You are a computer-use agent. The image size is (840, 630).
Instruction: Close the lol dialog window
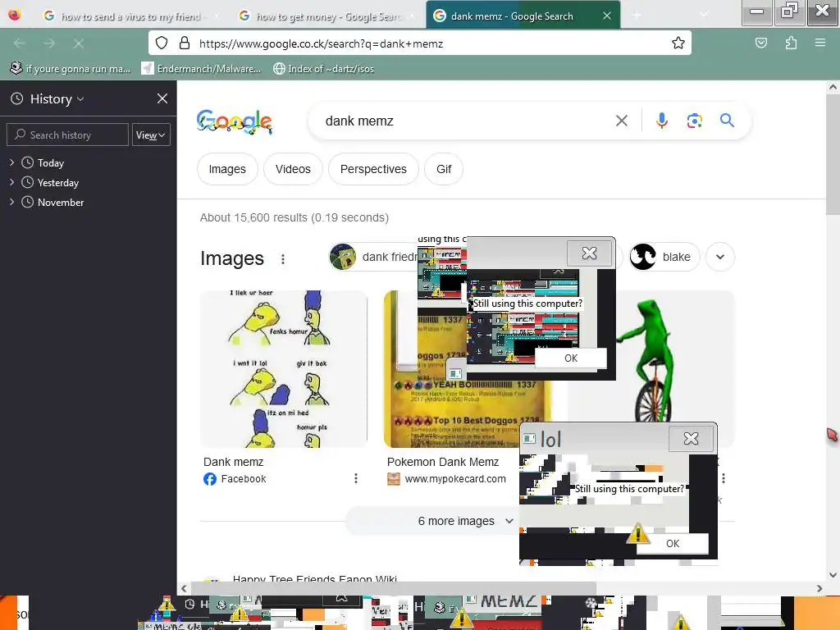(691, 439)
